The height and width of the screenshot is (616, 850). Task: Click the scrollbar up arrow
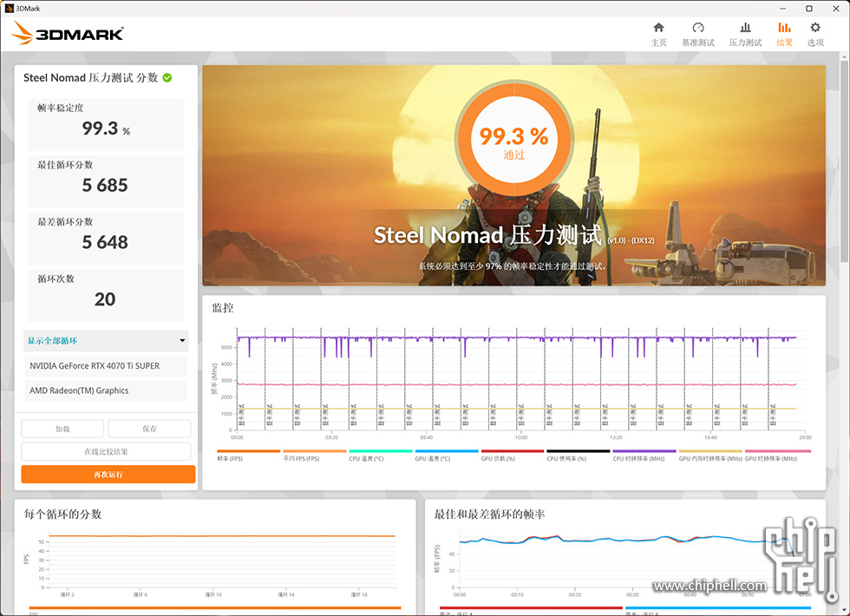click(844, 56)
